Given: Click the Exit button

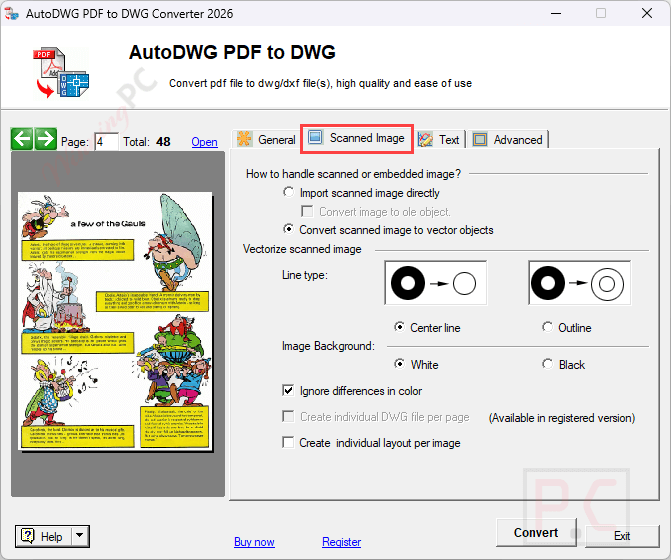Looking at the screenshot, I should click(622, 536).
